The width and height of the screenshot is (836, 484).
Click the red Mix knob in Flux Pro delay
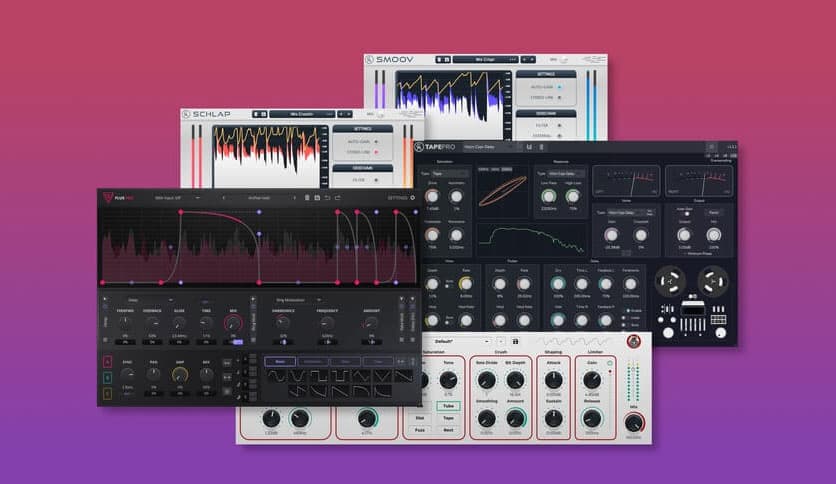pos(233,323)
